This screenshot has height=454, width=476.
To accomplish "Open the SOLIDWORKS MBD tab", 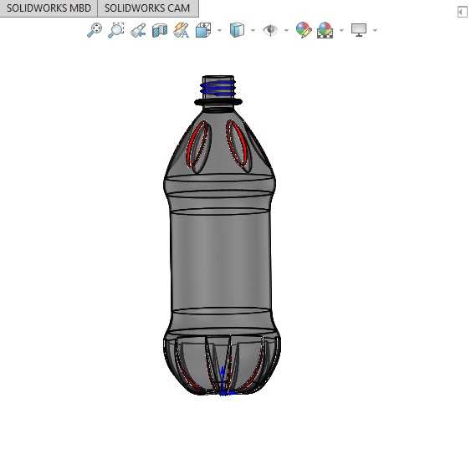I will point(49,8).
